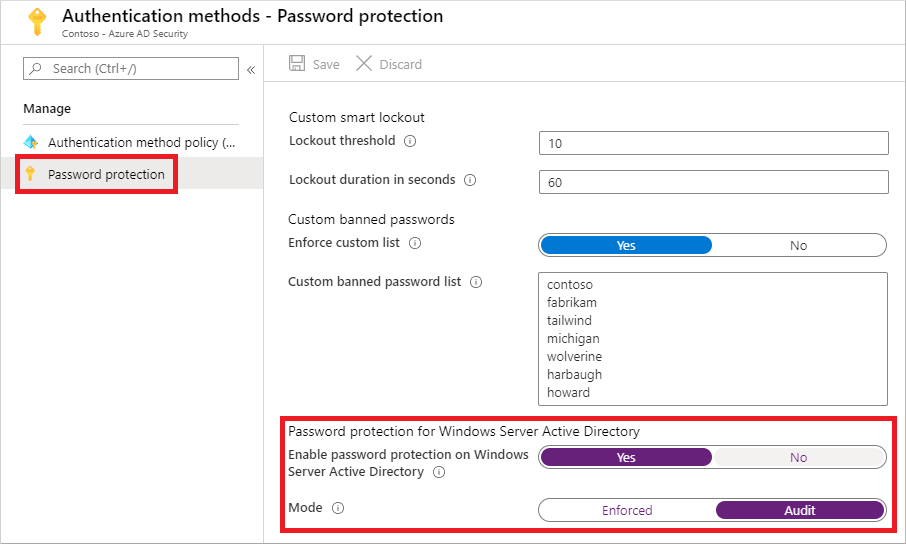Viewport: 906px width, 544px height.
Task: Select Password protection in Manage menu
Action: 106,174
